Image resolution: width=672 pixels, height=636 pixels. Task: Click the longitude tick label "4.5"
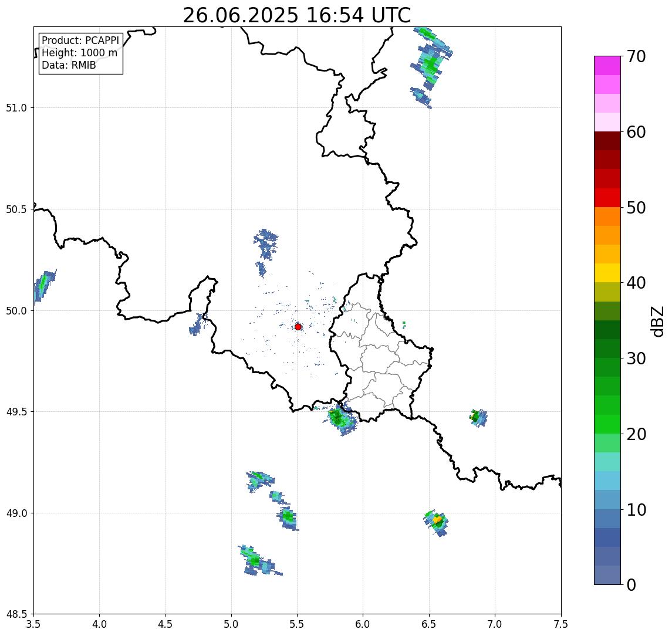click(x=166, y=624)
